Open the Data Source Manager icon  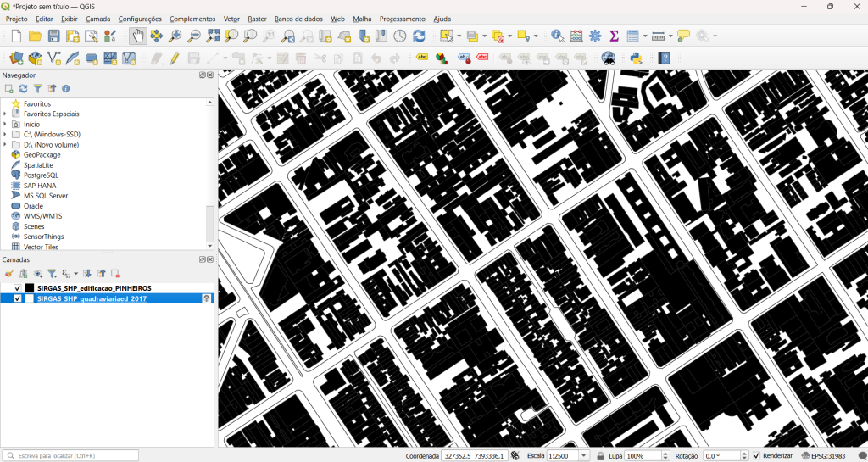pos(17,58)
